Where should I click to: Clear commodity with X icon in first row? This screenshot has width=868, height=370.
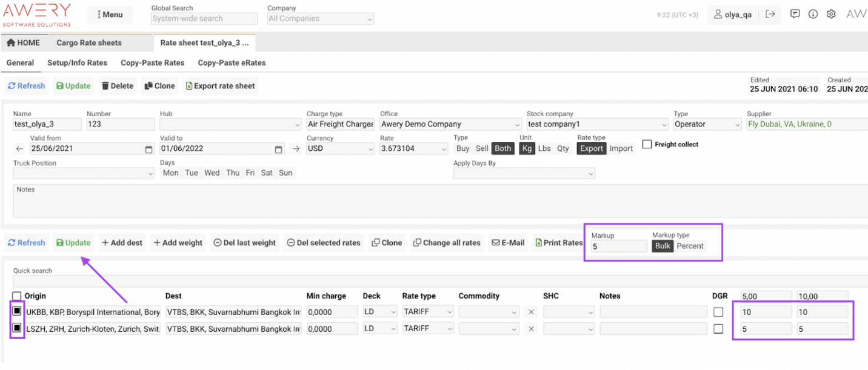[x=531, y=312]
